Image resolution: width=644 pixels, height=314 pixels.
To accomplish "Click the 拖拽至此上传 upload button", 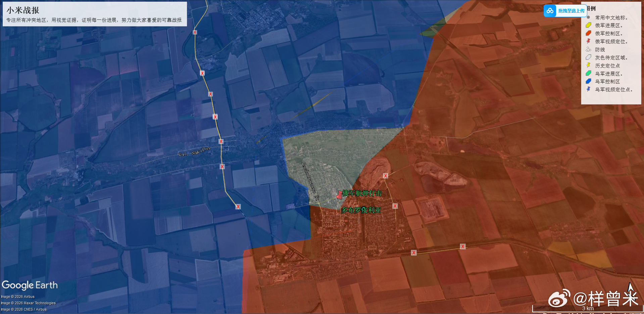I will tap(565, 11).
